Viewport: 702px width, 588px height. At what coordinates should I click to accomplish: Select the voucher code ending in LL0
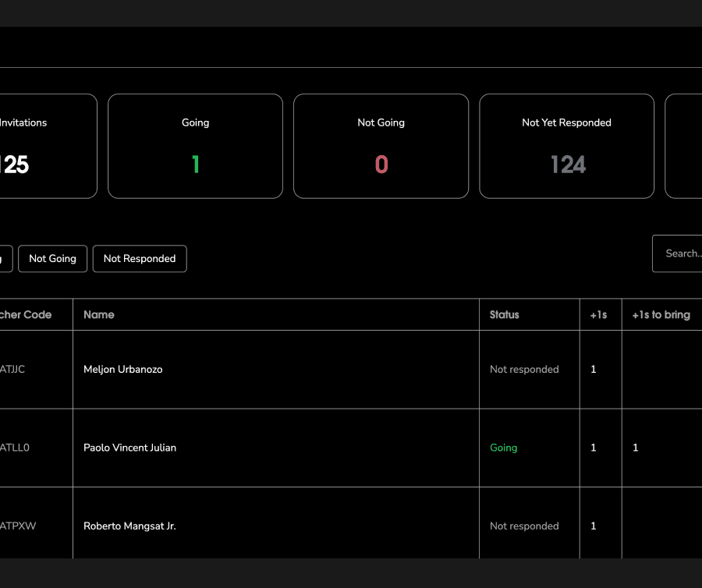pyautogui.click(x=15, y=448)
